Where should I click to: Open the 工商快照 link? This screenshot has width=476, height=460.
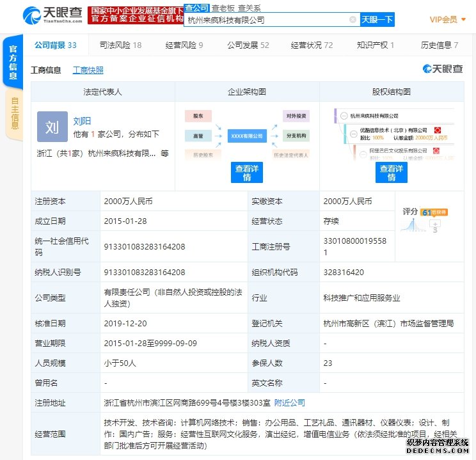(88, 70)
